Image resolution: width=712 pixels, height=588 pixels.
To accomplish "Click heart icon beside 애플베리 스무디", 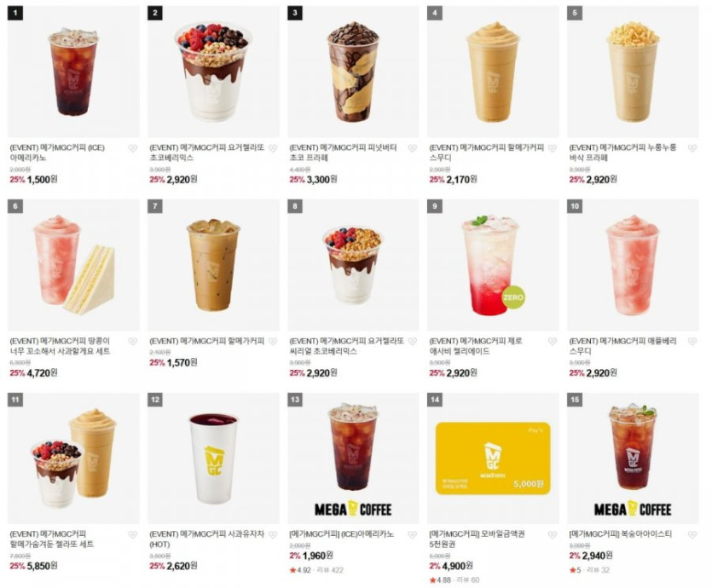I will [x=692, y=342].
